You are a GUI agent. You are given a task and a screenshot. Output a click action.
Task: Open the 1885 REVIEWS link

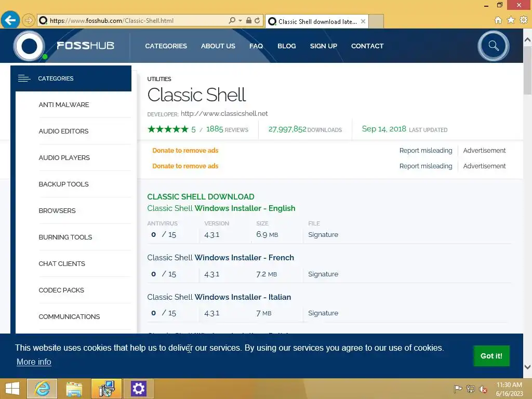[x=228, y=129]
